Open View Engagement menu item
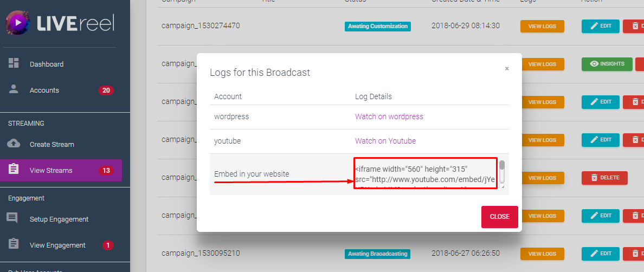The height and width of the screenshot is (272, 644). click(x=57, y=245)
